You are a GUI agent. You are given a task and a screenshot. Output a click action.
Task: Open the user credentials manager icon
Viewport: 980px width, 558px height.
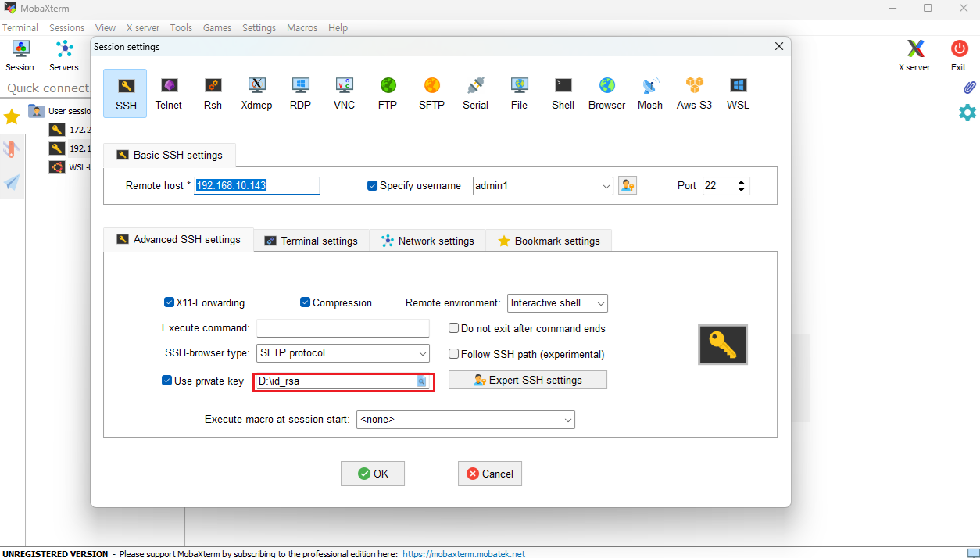[627, 186]
